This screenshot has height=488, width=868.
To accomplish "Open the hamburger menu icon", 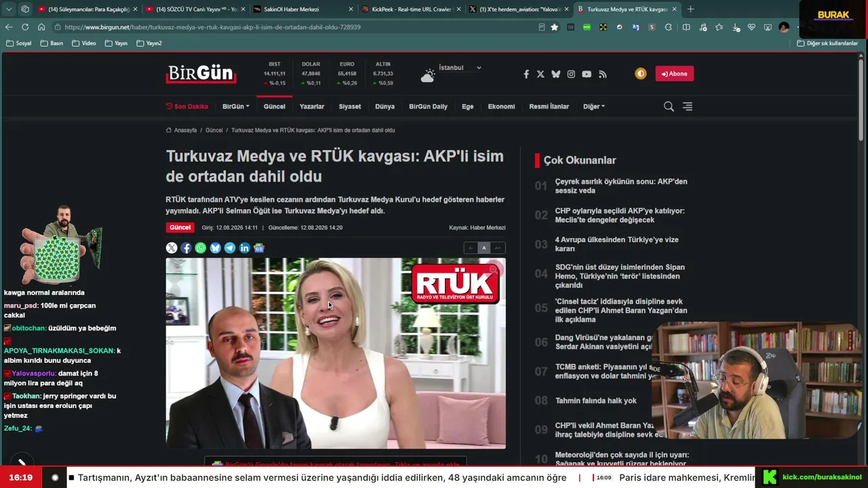I will pyautogui.click(x=688, y=106).
